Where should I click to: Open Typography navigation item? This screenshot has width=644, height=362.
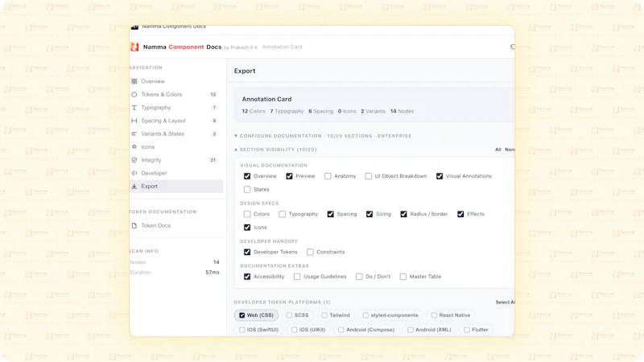(x=176, y=108)
